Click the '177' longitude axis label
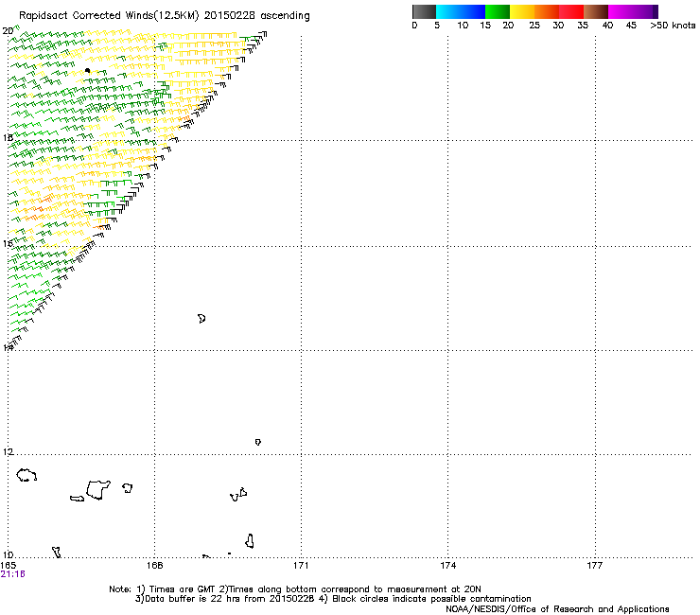The image size is (700, 615). (x=595, y=566)
